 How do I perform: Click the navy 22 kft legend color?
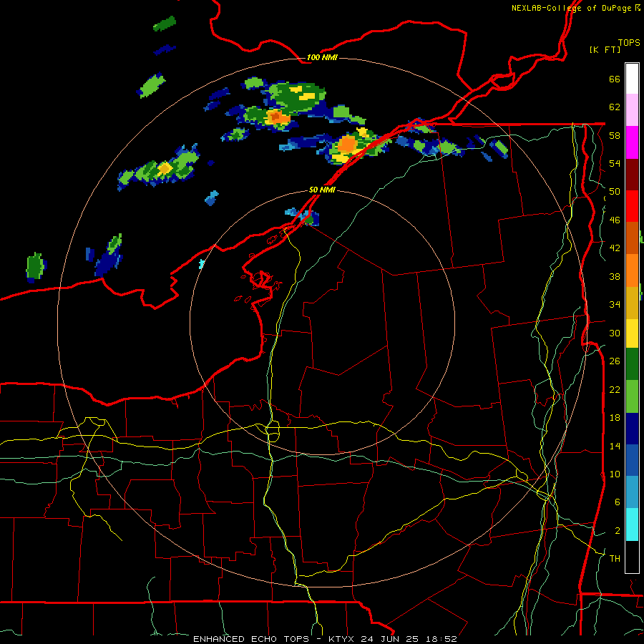tap(632, 429)
